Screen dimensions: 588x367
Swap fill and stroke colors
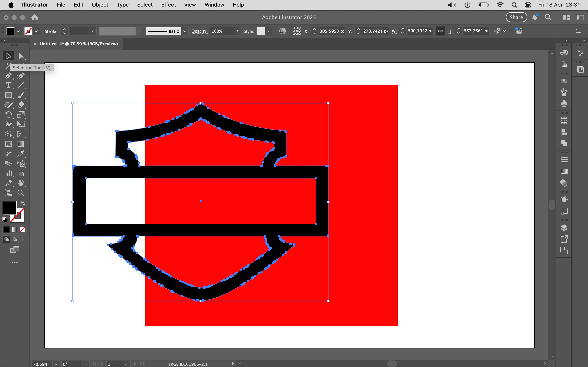(23, 203)
